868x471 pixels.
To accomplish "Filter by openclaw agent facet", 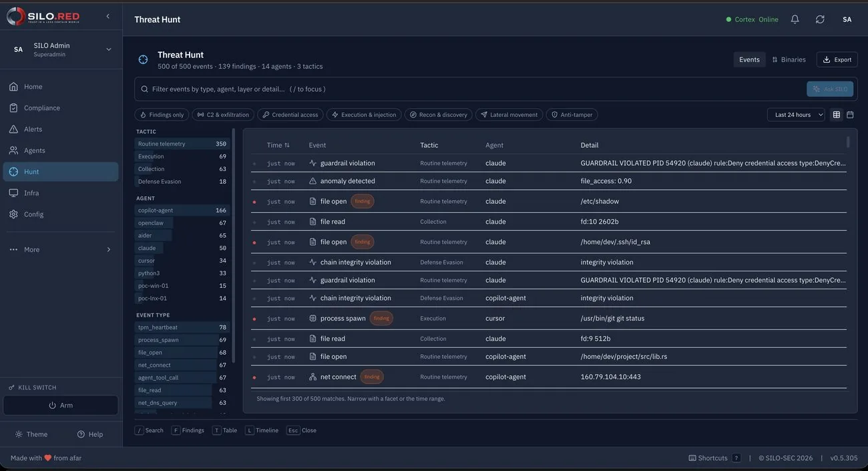I will point(182,223).
